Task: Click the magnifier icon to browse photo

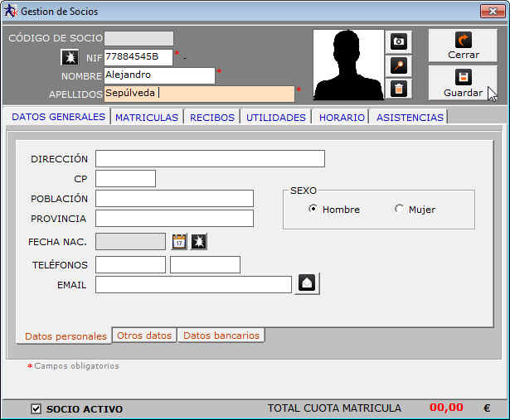Action: point(399,65)
